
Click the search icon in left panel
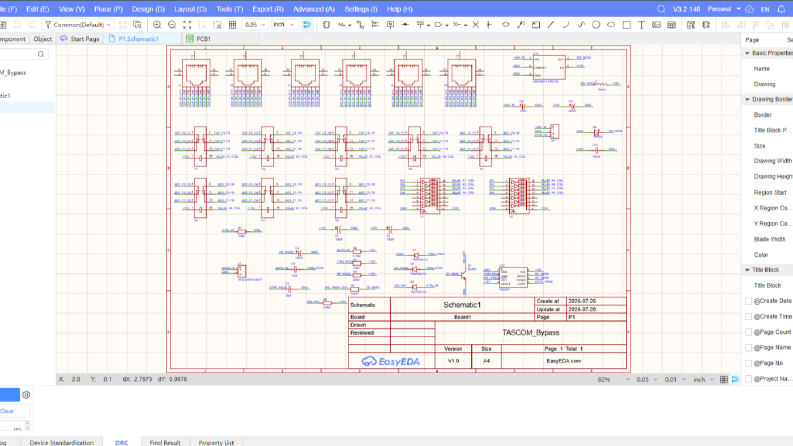[41, 54]
